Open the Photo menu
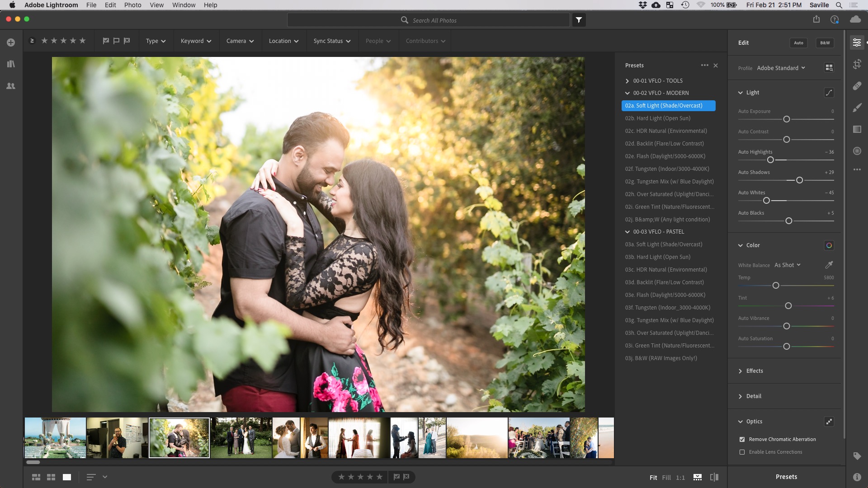 pos(132,5)
